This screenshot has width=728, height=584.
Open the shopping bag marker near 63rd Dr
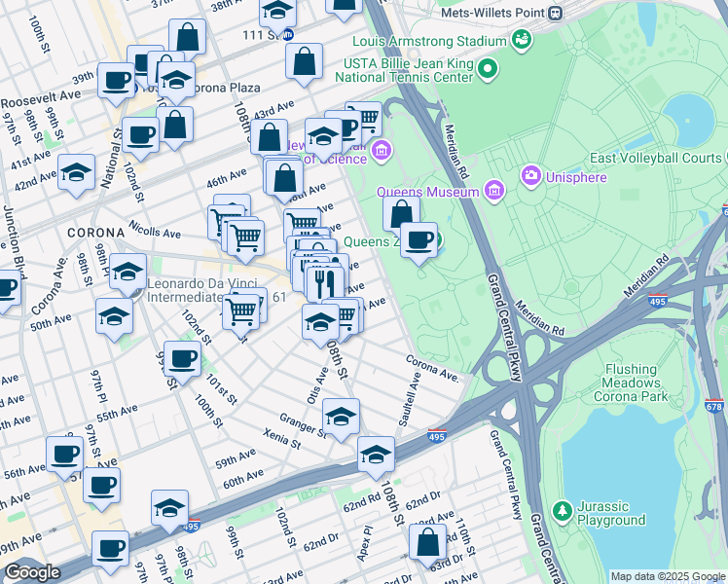427,542
